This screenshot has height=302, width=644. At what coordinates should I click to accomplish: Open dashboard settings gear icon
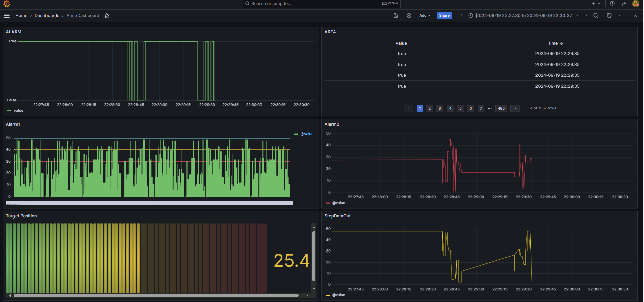(x=409, y=16)
